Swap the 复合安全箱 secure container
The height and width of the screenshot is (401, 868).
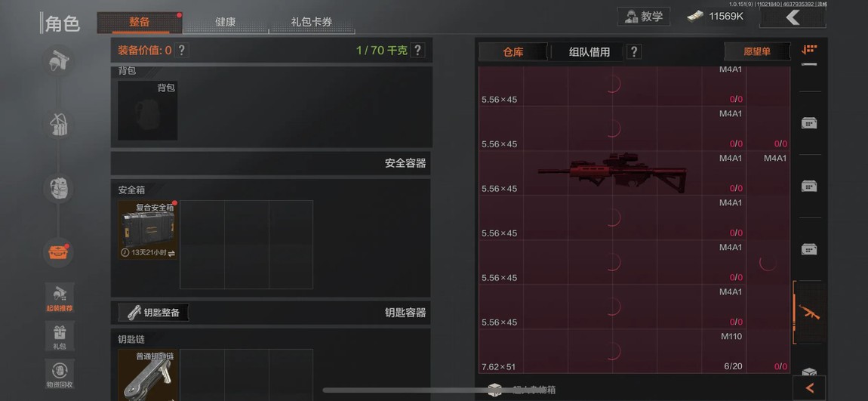171,253
